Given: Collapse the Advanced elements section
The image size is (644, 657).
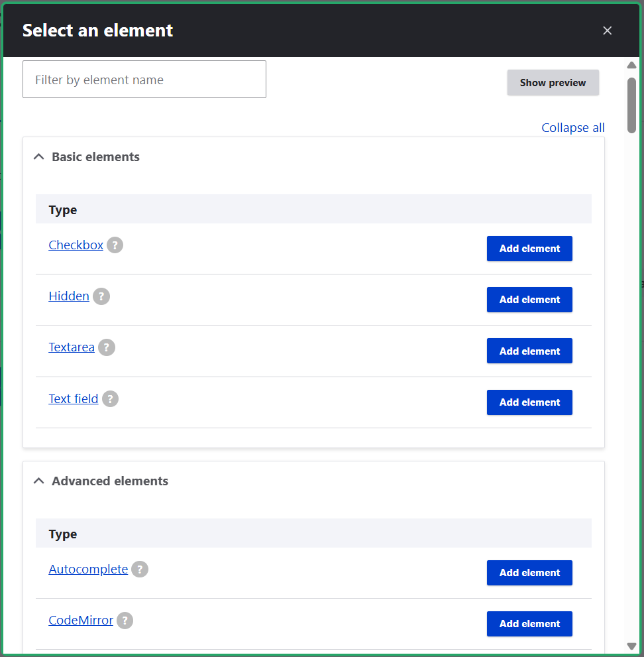Looking at the screenshot, I should pos(101,481).
